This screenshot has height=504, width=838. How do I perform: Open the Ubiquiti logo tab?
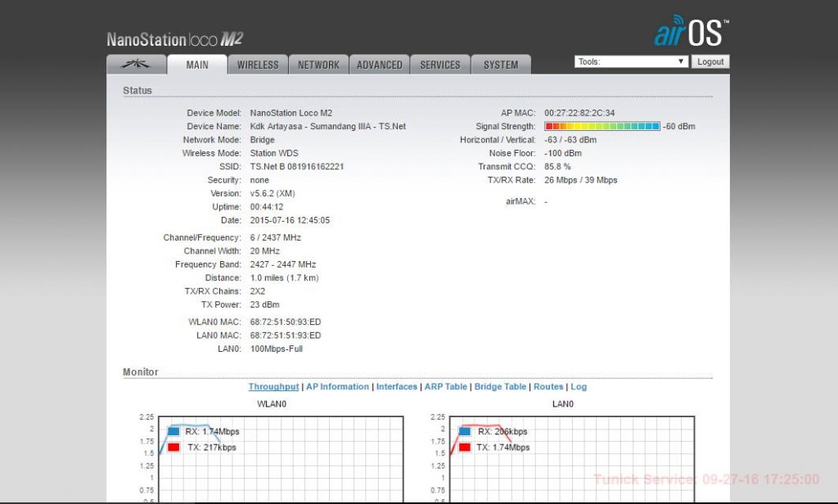(x=137, y=64)
